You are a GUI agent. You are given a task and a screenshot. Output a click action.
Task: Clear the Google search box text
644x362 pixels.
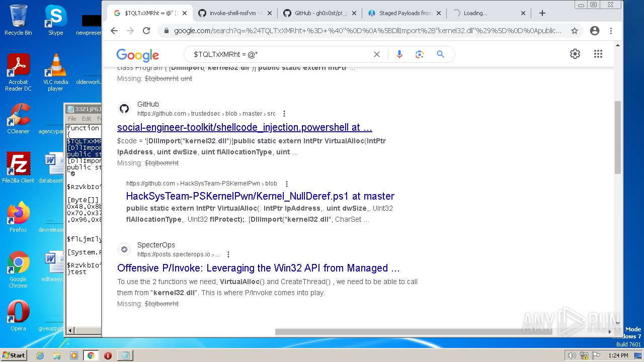click(376, 54)
